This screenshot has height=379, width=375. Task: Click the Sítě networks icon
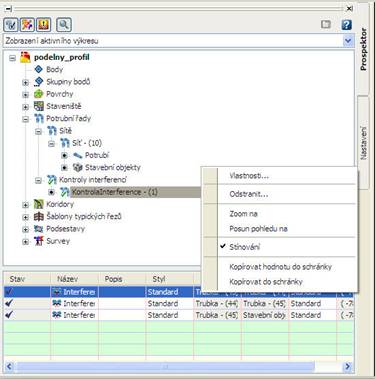52,131
